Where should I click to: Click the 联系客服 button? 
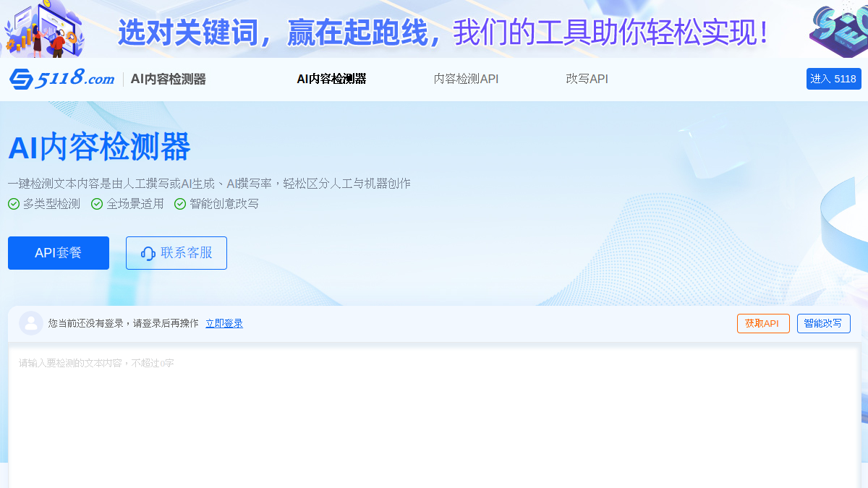pyautogui.click(x=176, y=253)
